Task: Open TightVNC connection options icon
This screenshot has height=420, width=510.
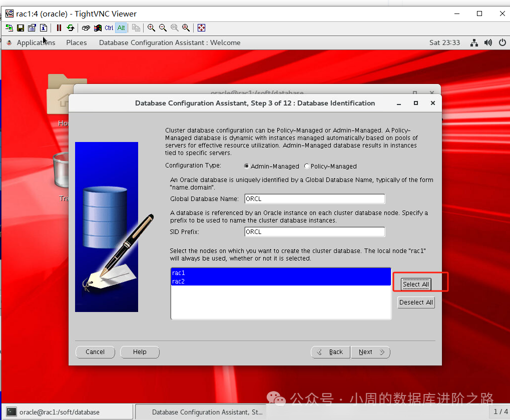Action: click(32, 28)
